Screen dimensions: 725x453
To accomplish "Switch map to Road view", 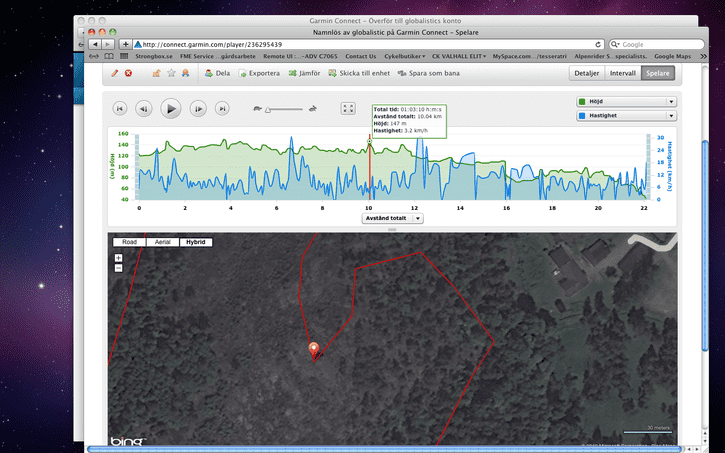I will (x=129, y=242).
